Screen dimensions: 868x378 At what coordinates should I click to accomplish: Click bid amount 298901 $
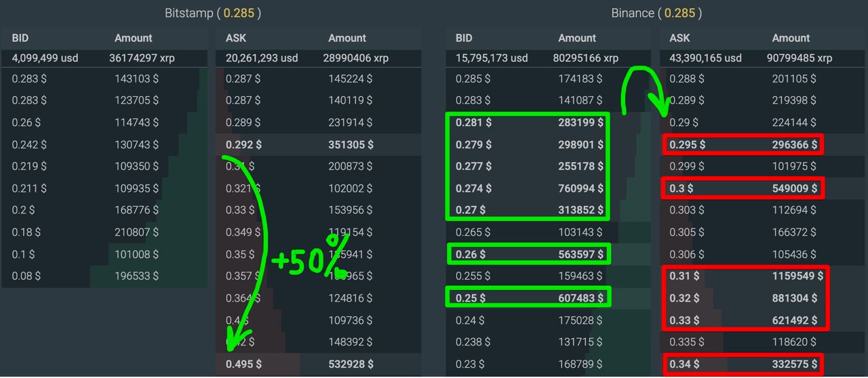pyautogui.click(x=581, y=144)
